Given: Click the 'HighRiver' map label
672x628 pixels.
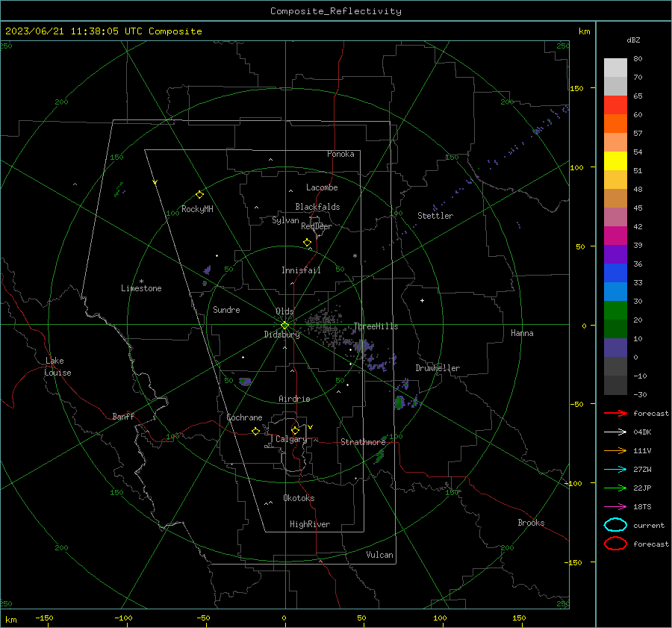Looking at the screenshot, I should (310, 524).
